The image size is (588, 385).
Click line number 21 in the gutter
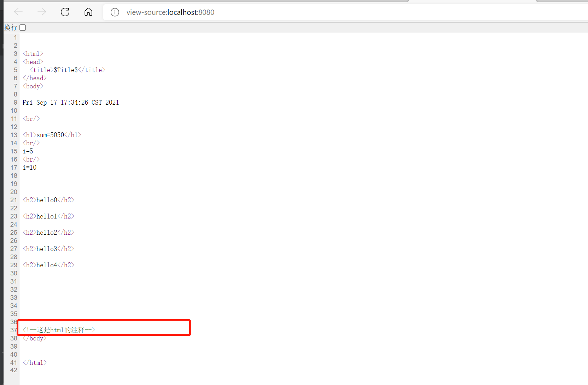point(14,200)
